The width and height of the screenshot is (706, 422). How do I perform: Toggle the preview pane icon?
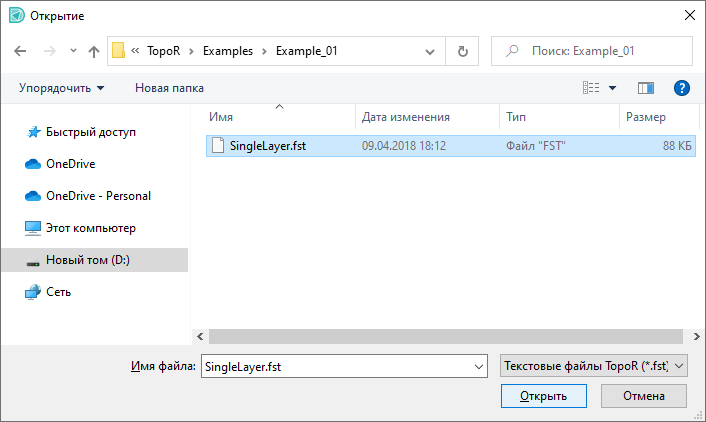[645, 88]
